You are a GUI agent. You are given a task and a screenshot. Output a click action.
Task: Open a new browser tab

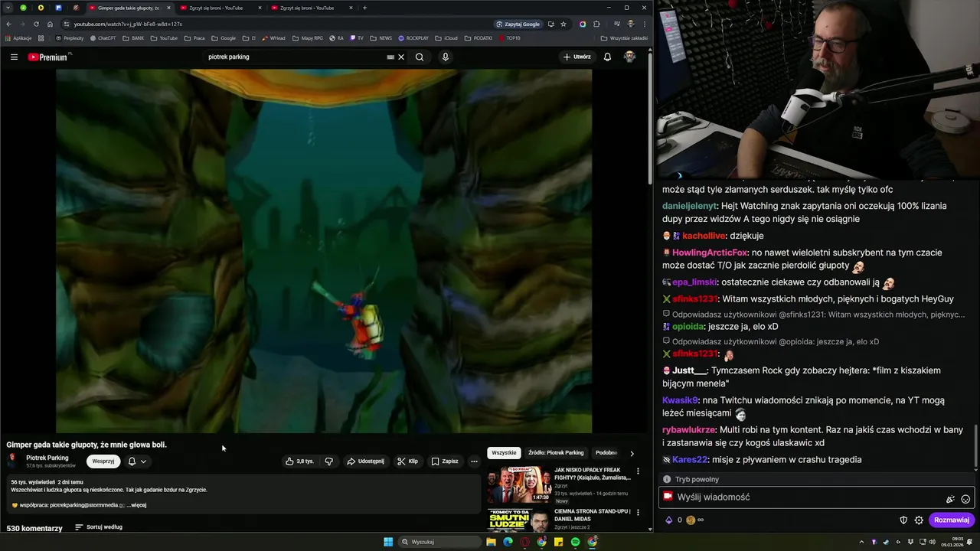click(x=364, y=8)
